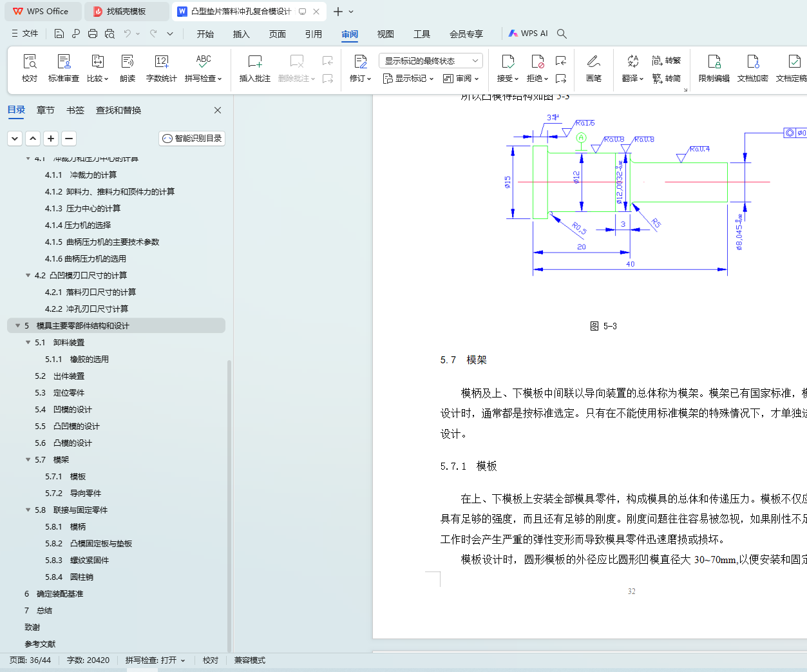
Task: Click the plus button in the outline panel
Action: tap(51, 139)
